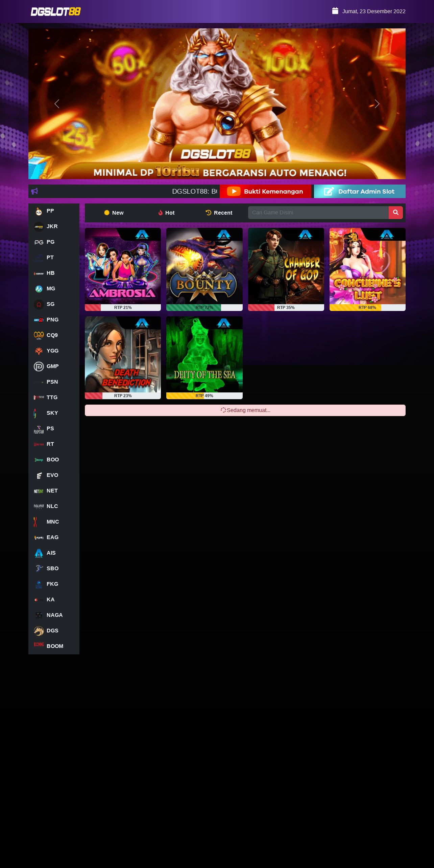Viewport: 434px width, 868px height.
Task: Click the RTP 21% bar under Ambrosia
Action: click(123, 308)
